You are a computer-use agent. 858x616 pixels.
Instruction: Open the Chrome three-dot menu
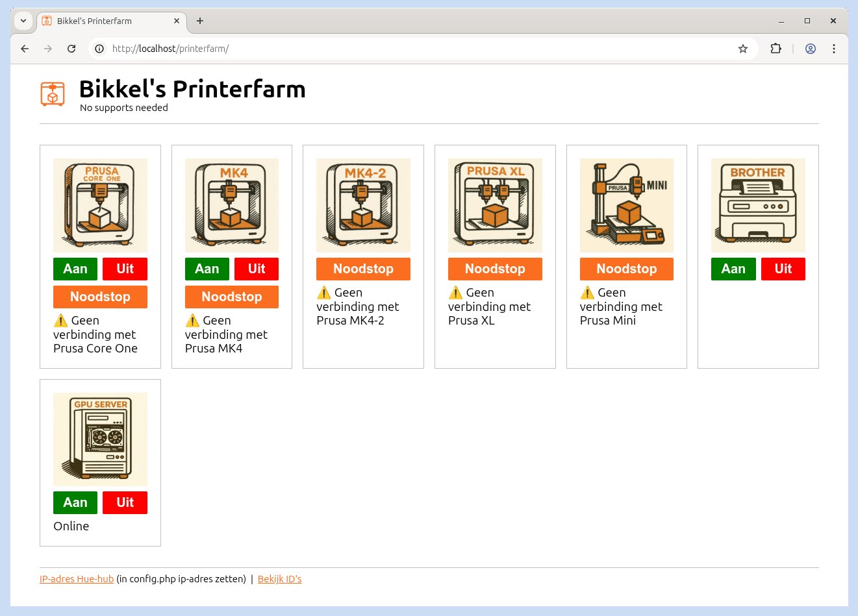point(834,49)
